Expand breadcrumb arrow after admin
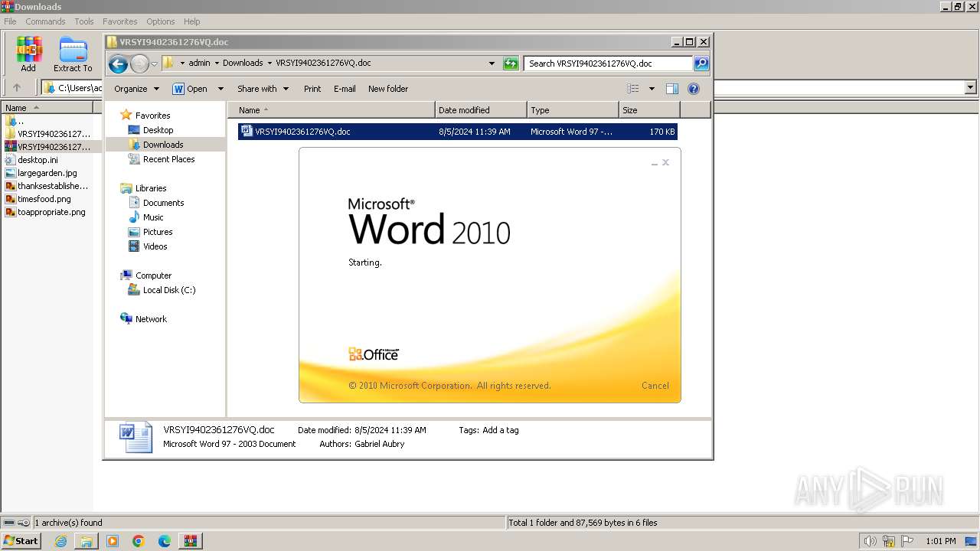980x551 pixels. pos(217,64)
